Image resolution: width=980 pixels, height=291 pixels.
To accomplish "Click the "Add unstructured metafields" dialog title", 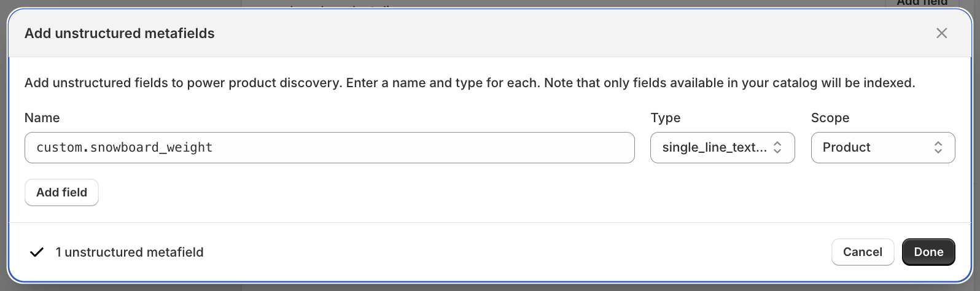I will click(119, 34).
